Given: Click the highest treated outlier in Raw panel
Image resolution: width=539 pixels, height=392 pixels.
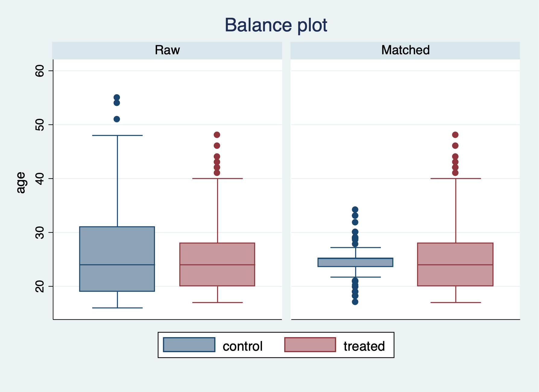Looking at the screenshot, I should tap(217, 135).
